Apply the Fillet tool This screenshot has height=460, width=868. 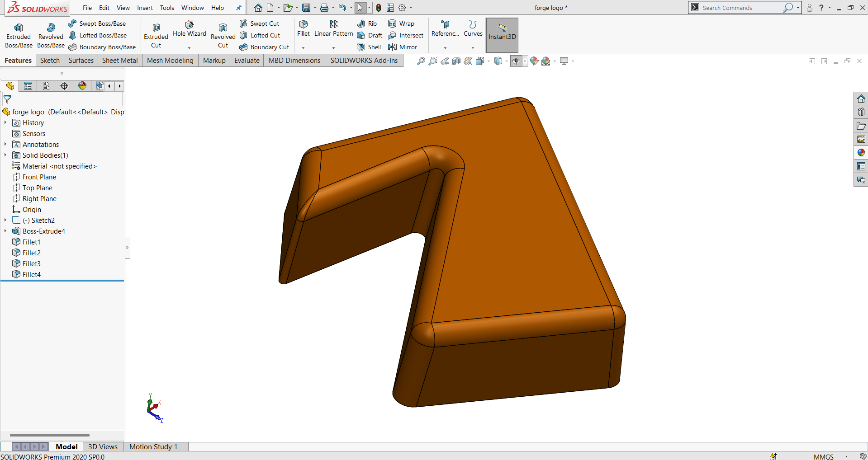click(x=304, y=28)
